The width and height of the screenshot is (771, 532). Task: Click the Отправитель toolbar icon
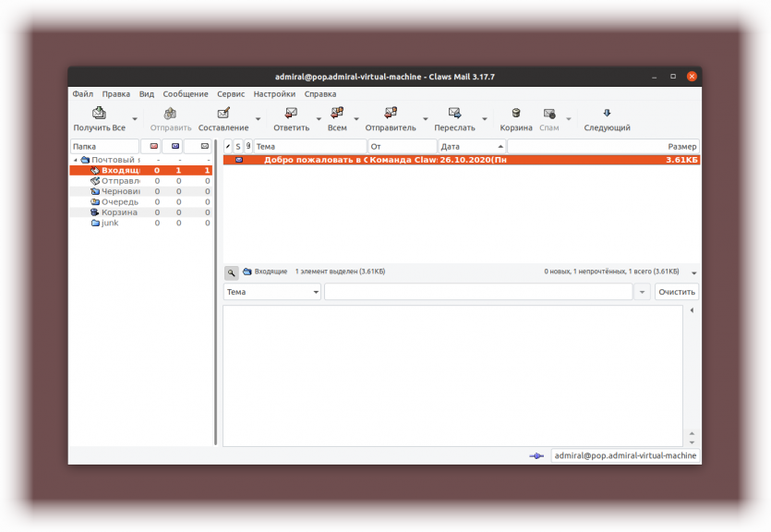pos(391,113)
